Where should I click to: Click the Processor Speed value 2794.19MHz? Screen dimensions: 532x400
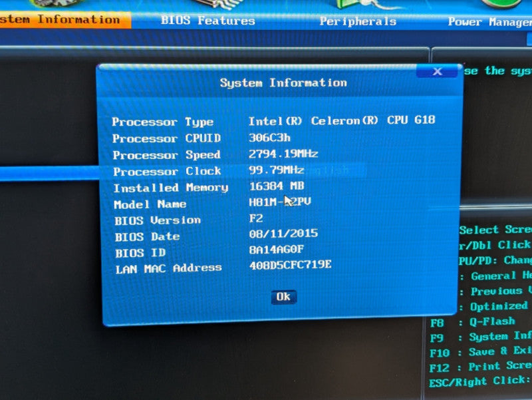coord(283,154)
